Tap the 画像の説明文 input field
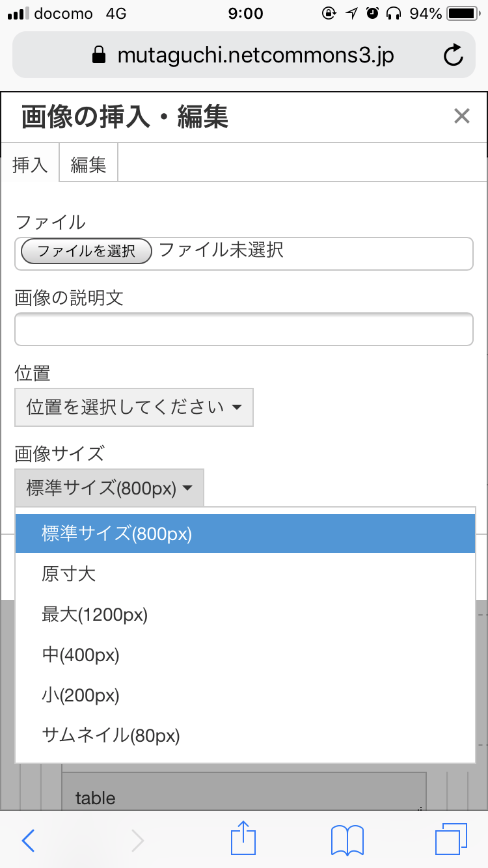The width and height of the screenshot is (488, 868). 243,329
